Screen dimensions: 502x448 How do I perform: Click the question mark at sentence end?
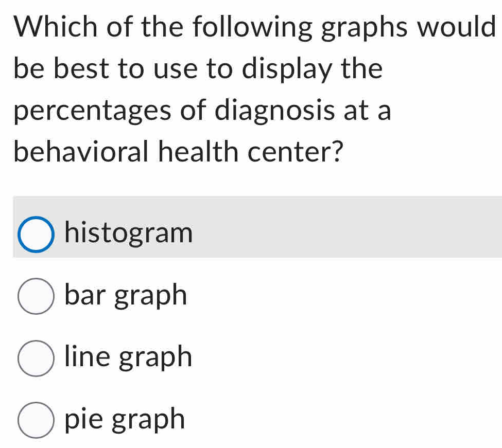point(338,151)
